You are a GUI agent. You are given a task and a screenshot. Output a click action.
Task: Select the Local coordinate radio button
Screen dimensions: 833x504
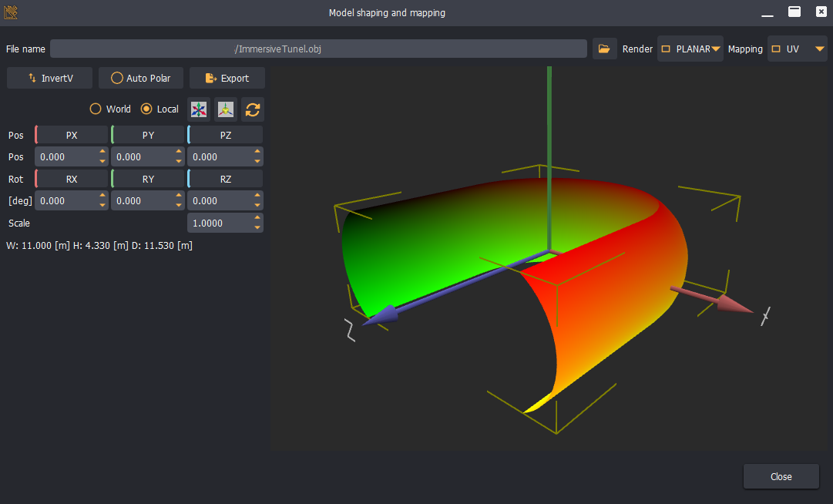(x=146, y=109)
